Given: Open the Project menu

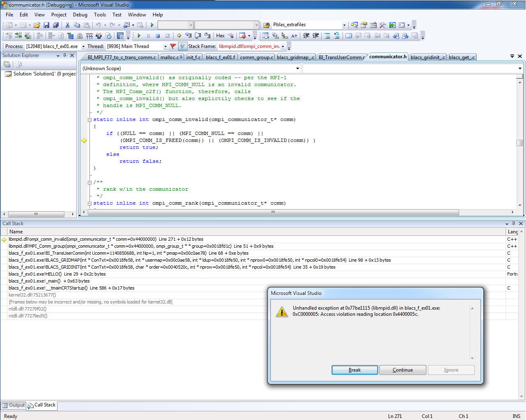Looking at the screenshot, I should (59, 15).
